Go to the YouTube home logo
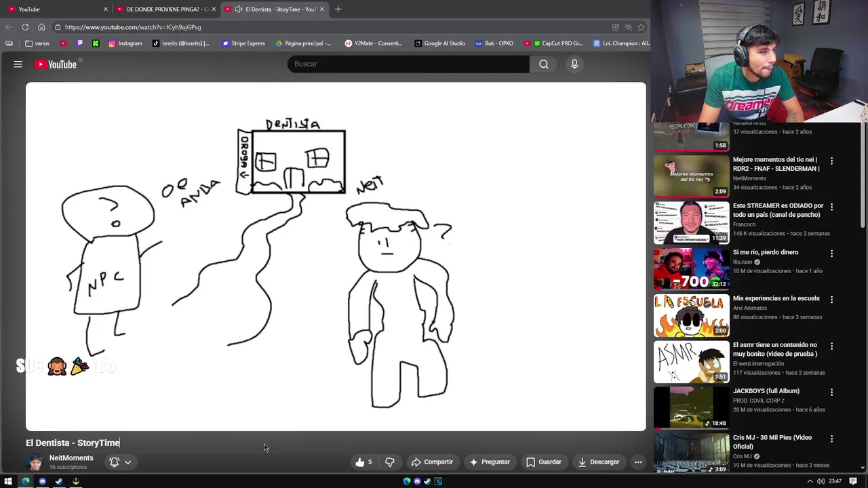Image resolution: width=868 pixels, height=488 pixels. coord(56,64)
